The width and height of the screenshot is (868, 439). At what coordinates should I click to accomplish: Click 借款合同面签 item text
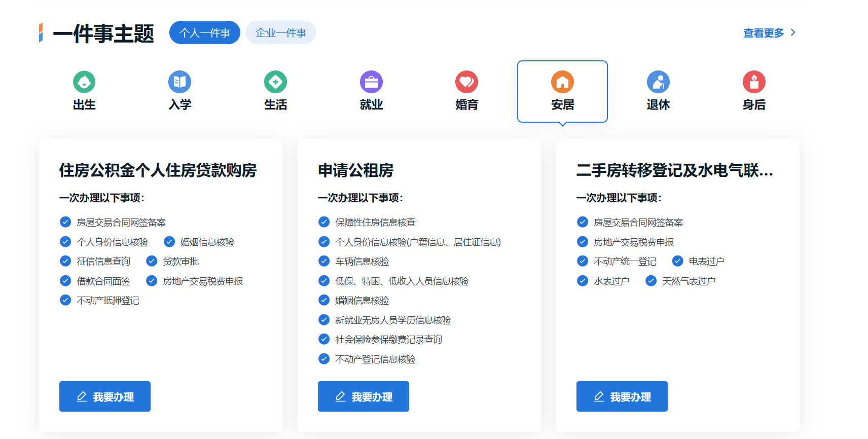(103, 281)
